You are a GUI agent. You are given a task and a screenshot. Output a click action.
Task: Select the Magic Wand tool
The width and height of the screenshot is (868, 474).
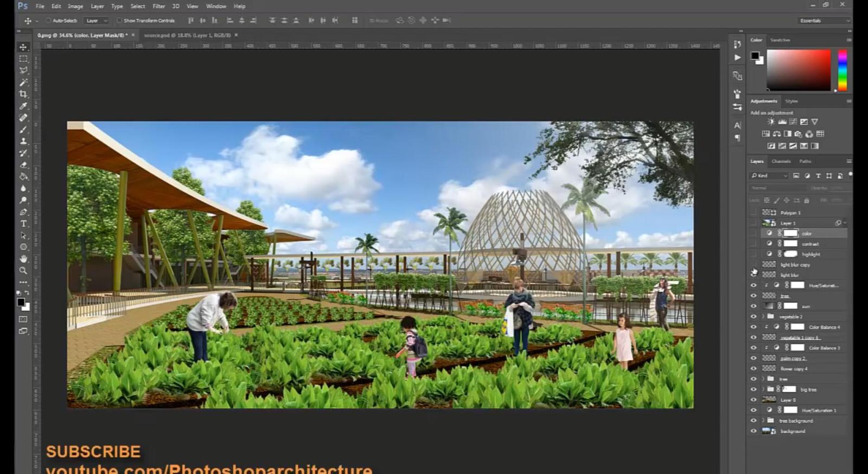click(23, 82)
